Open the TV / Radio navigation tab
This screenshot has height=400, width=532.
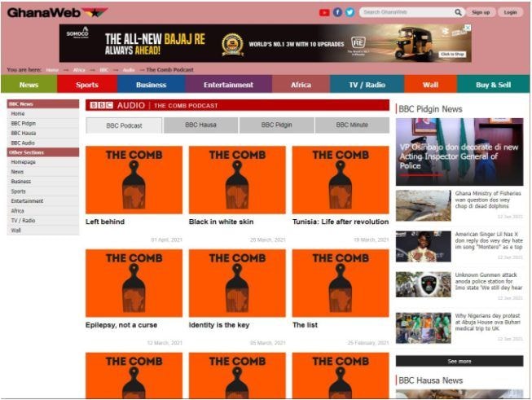pos(367,85)
